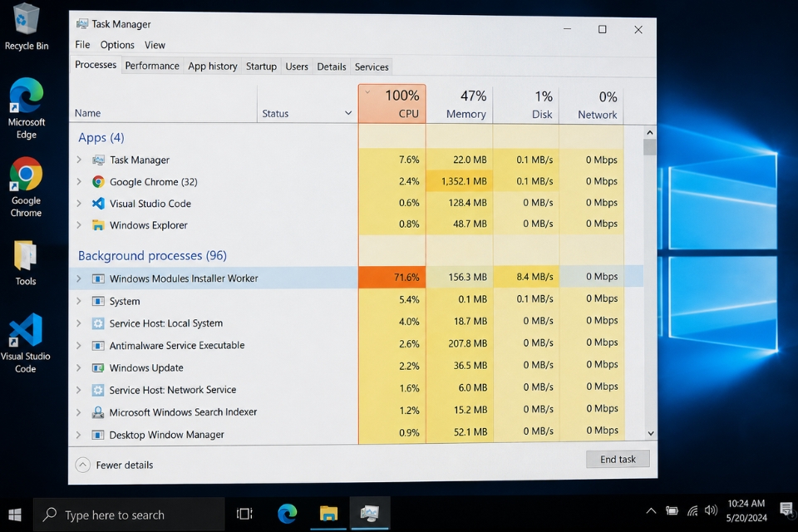
Task: Open the volume control in the tray
Action: coord(711,510)
